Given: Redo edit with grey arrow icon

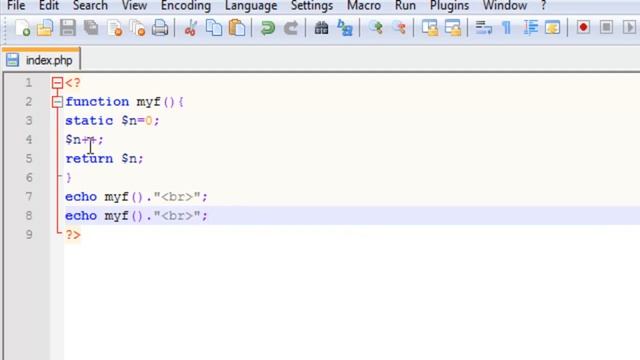Looking at the screenshot, I should [x=291, y=28].
